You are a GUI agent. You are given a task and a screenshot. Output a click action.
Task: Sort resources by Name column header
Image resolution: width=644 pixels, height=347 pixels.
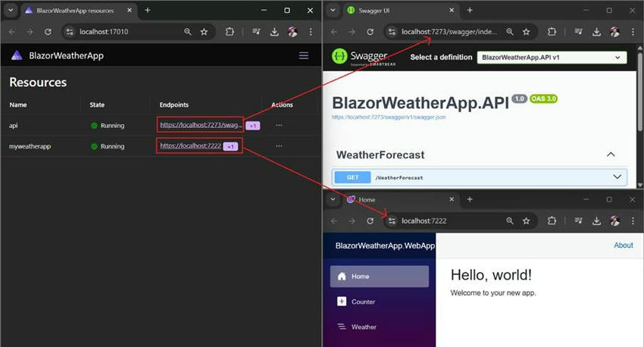tap(18, 105)
